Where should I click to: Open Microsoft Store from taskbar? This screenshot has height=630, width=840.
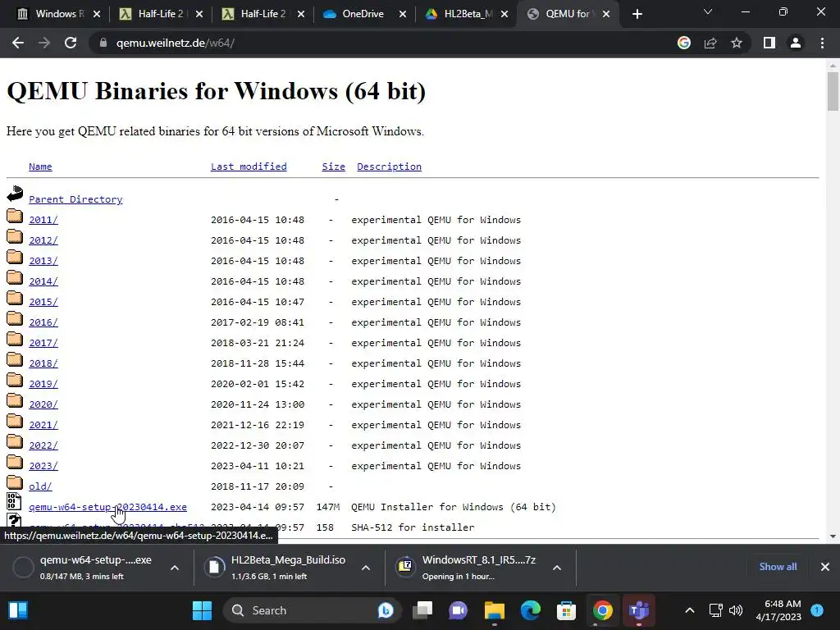tap(566, 610)
